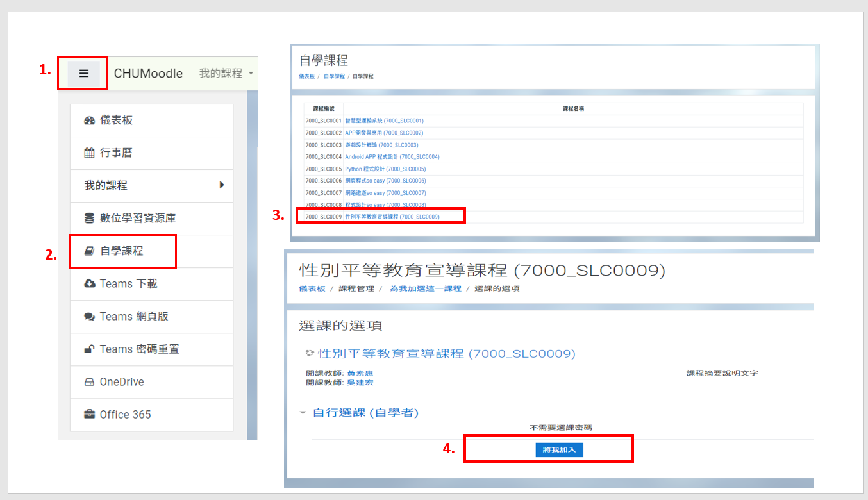Open 性別平等教育宣導課程 (7000_SLC0009) in course list

pyautogui.click(x=392, y=217)
